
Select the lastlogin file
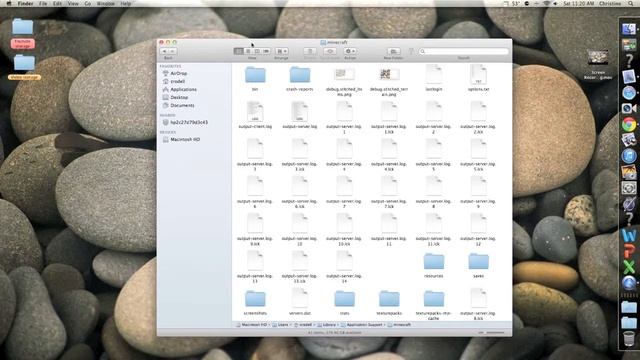tap(433, 74)
